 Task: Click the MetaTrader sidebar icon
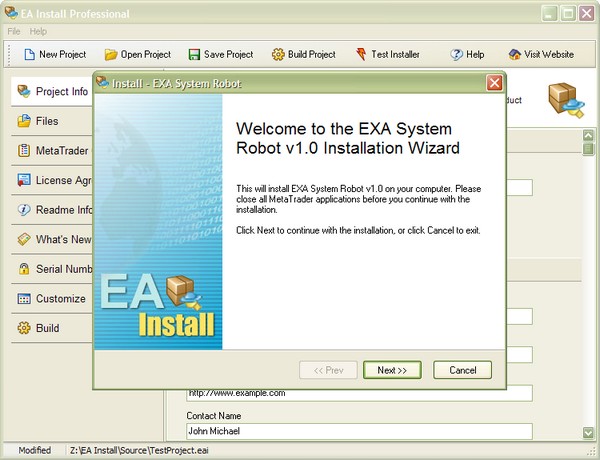24,150
